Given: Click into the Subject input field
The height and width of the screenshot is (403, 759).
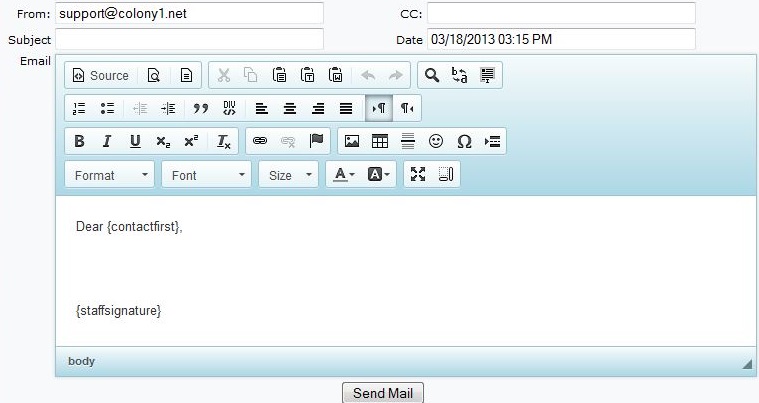Looking at the screenshot, I should coord(189,39).
